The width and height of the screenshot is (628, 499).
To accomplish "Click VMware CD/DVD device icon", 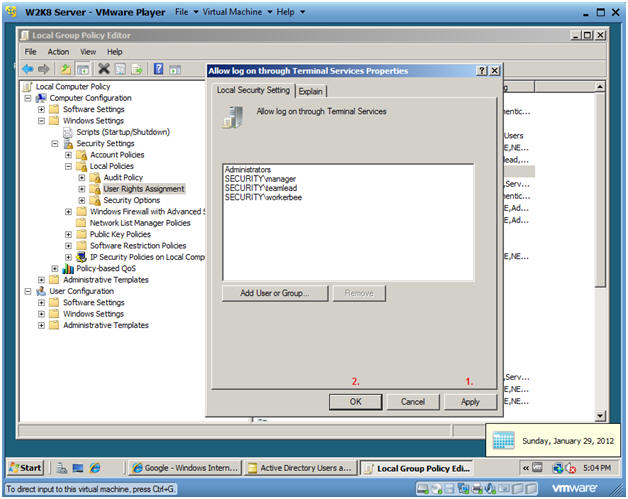I will click(x=437, y=489).
